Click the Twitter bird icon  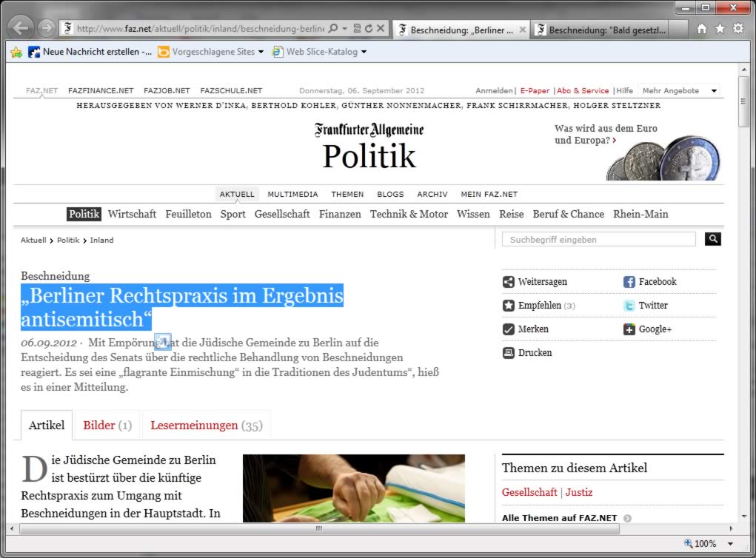click(629, 306)
